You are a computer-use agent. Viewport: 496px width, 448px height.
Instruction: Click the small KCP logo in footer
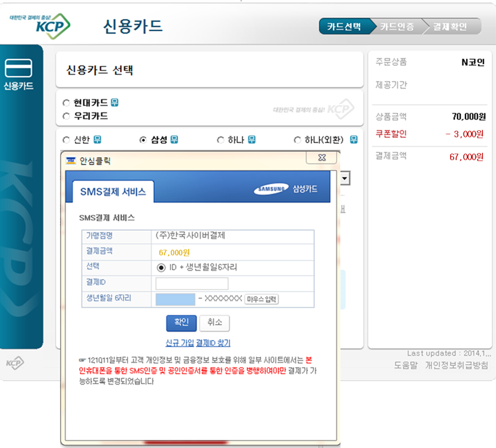click(15, 363)
